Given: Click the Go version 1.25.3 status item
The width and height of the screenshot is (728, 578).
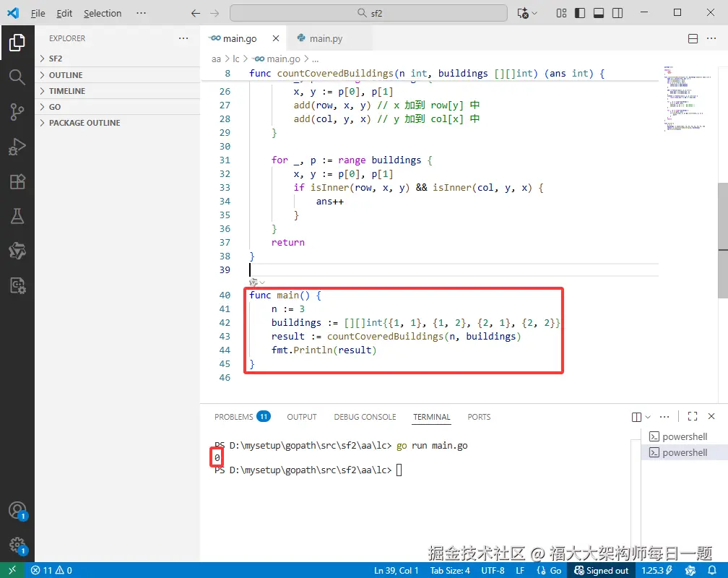Looking at the screenshot, I should [x=656, y=570].
